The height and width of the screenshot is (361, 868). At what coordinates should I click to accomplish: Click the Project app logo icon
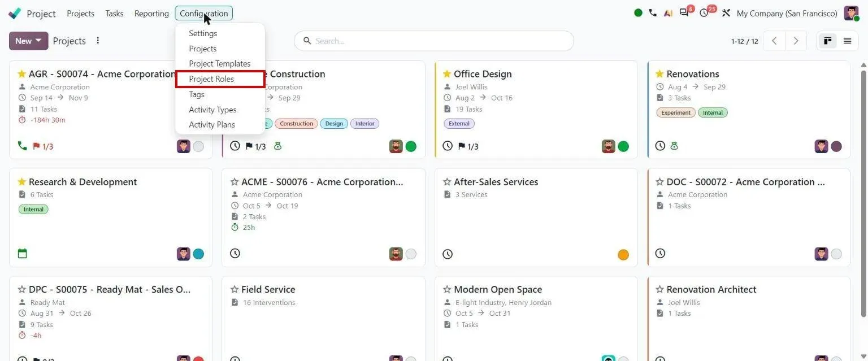tap(15, 13)
